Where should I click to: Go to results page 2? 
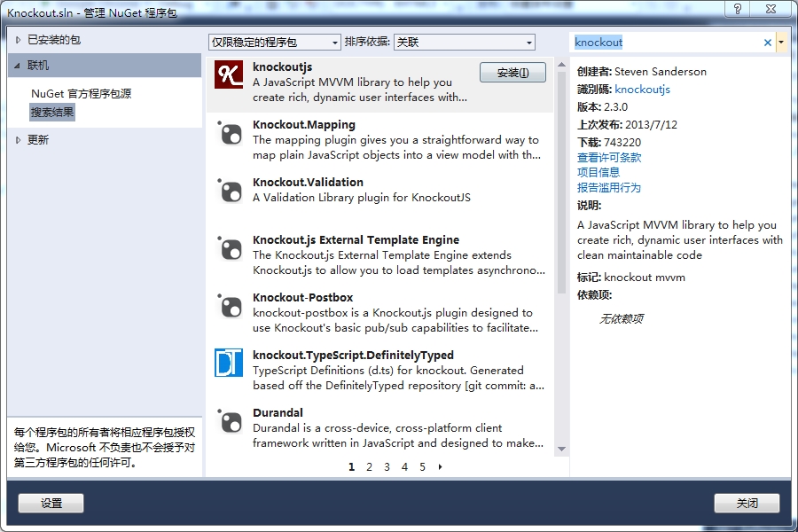(369, 467)
